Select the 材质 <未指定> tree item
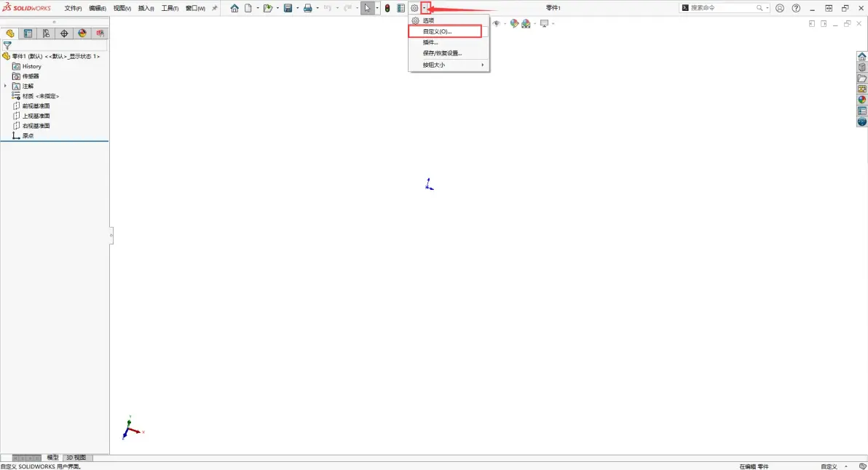Image resolution: width=868 pixels, height=470 pixels. 40,96
